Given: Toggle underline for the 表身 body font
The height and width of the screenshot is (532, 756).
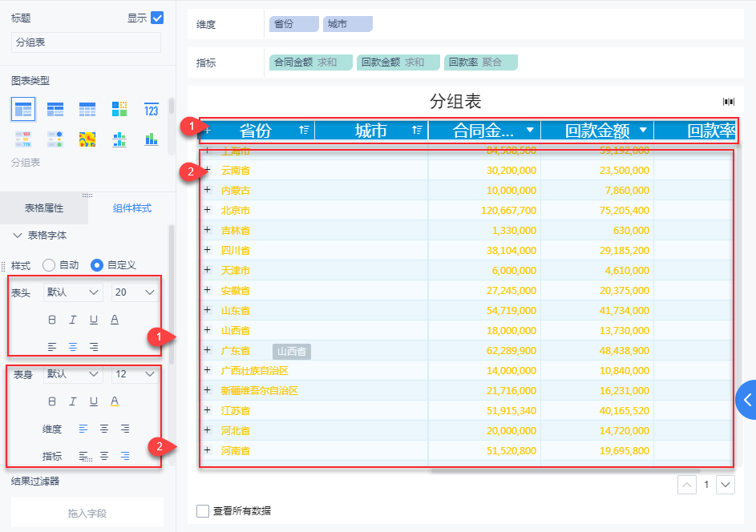Looking at the screenshot, I should [x=94, y=401].
